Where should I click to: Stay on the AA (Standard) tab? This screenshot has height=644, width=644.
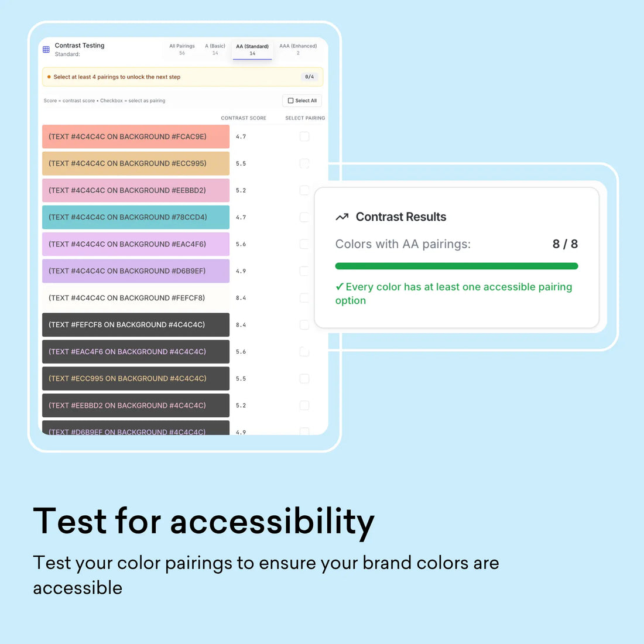pyautogui.click(x=252, y=49)
